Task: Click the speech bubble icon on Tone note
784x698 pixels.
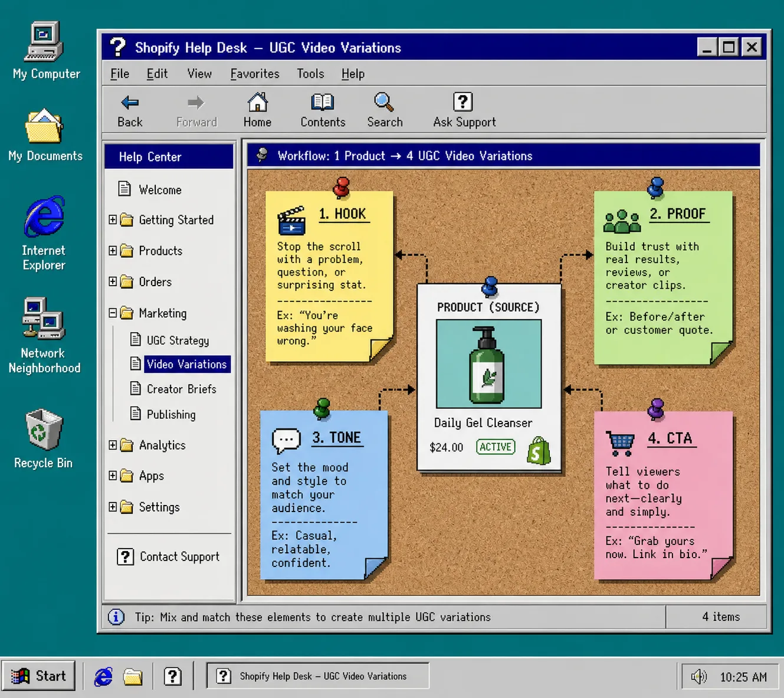Action: 286,440
